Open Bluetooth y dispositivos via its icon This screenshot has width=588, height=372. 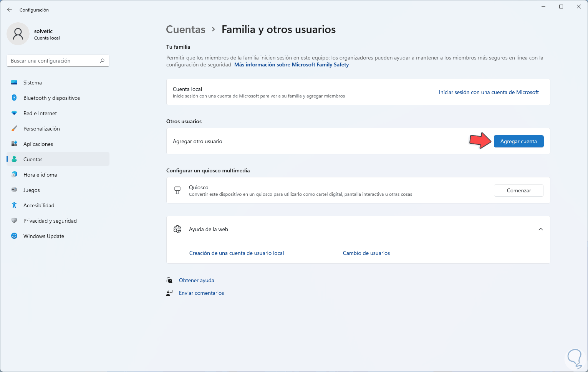14,98
